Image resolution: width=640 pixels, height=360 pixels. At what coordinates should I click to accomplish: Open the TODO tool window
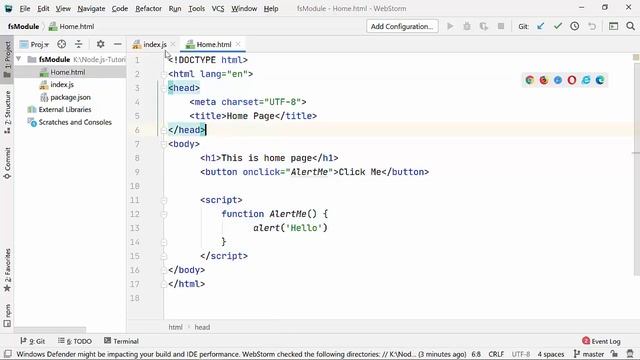[x=75, y=341]
